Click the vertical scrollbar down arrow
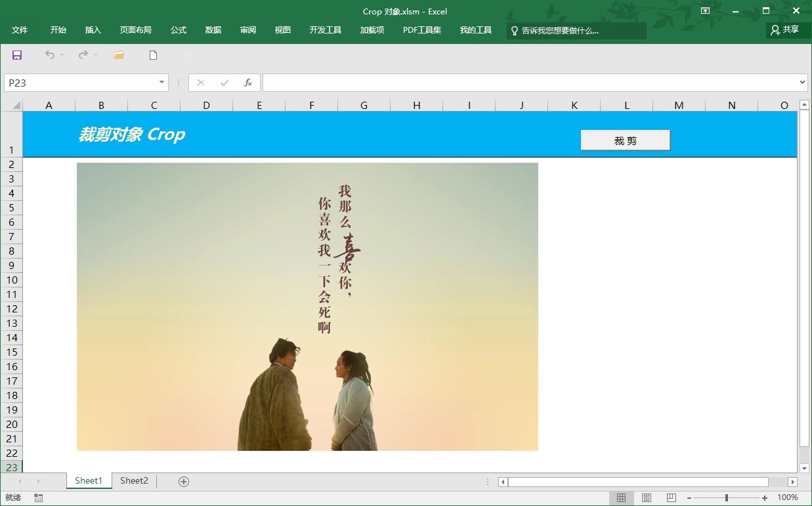Screen dimensions: 812x506 click(805, 468)
